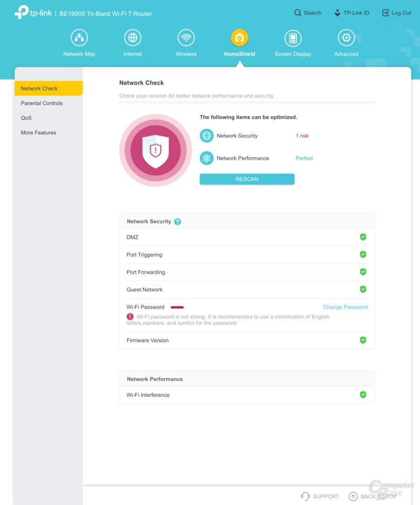Click the Network Security help question icon
This screenshot has width=420, height=505.
coord(178,222)
